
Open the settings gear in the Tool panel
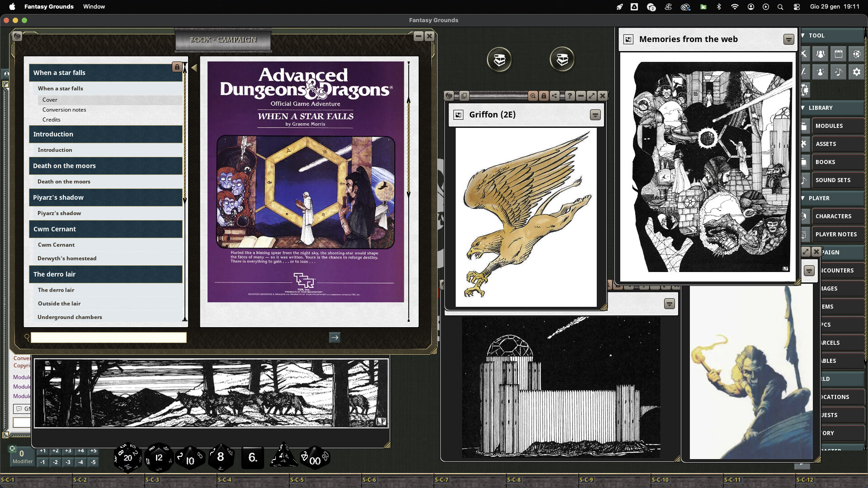pos(857,71)
